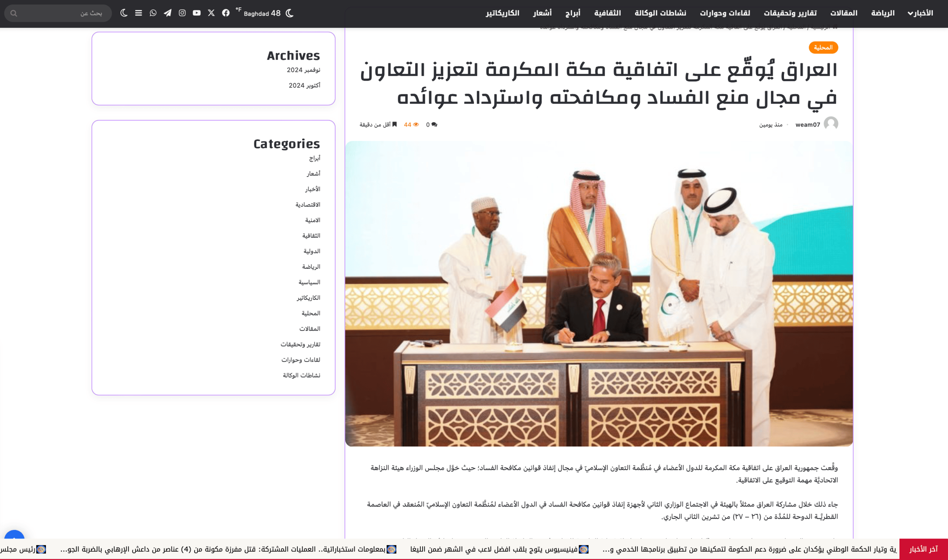948x560 pixels.
Task: Click into the بحث عن search field
Action: 60,13
